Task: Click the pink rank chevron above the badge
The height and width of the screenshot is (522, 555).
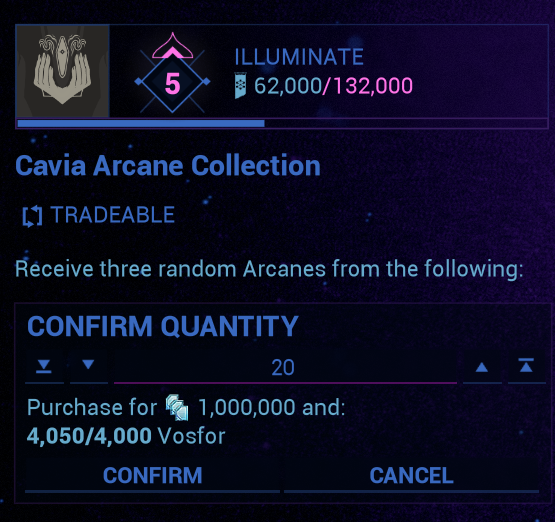Action: click(172, 46)
